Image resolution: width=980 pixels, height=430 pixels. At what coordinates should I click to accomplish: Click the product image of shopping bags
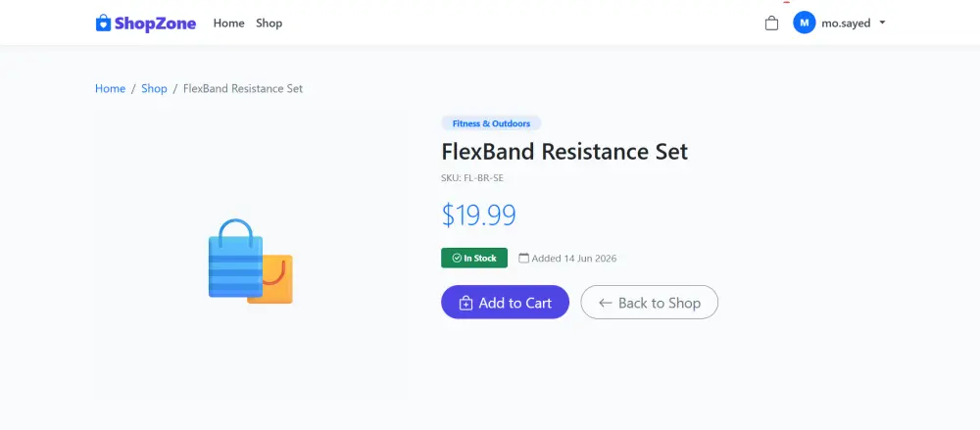[251, 262]
